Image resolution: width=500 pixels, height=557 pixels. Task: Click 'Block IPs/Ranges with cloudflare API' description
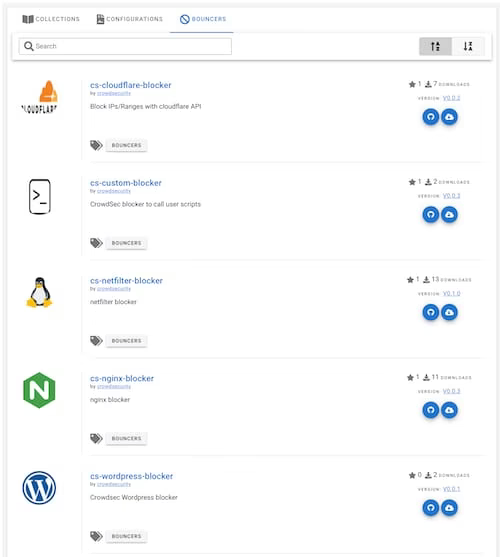[146, 107]
